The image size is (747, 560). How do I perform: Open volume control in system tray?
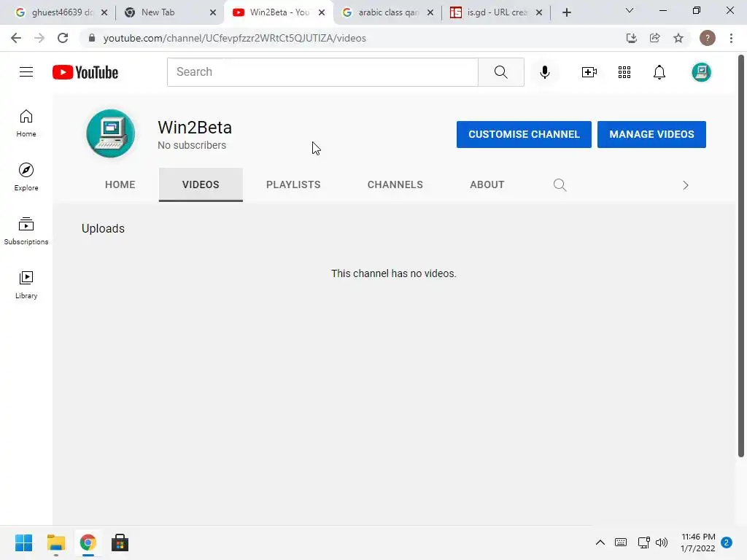click(662, 542)
